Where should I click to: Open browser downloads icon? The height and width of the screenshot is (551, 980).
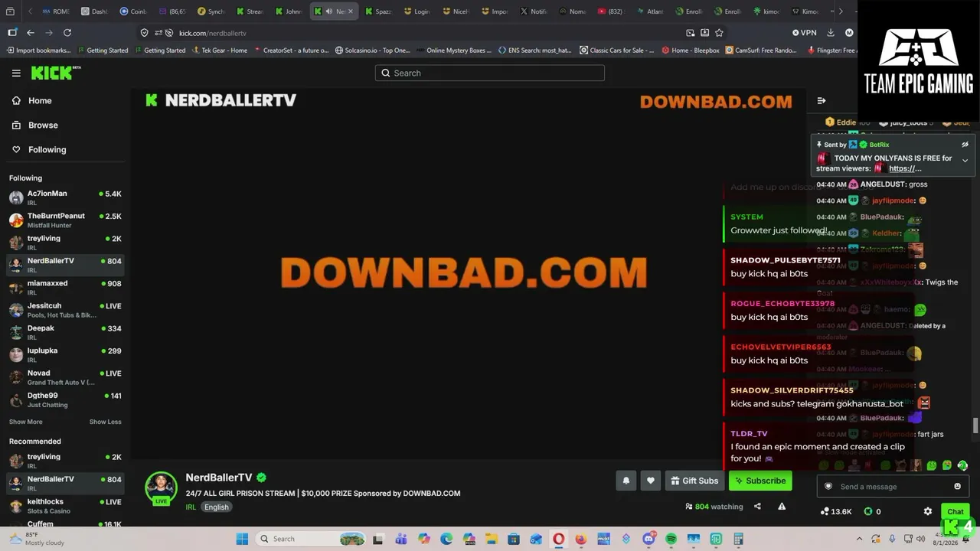pos(830,33)
